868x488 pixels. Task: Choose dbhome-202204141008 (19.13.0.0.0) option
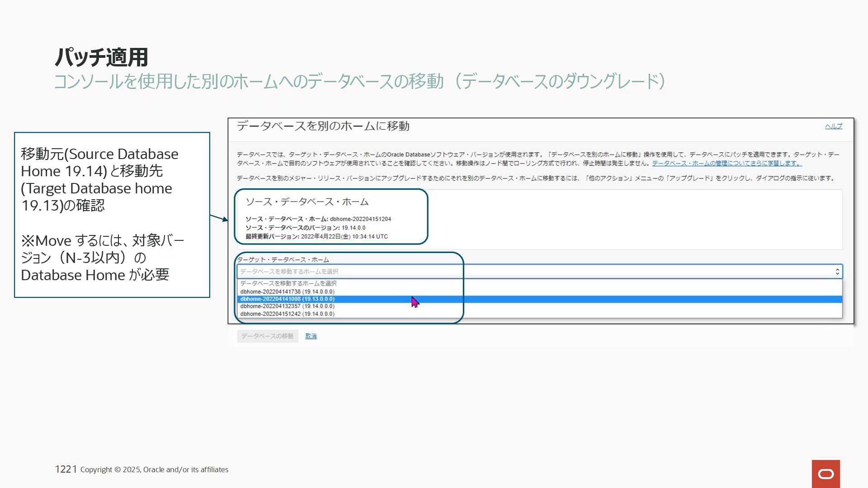tap(287, 299)
